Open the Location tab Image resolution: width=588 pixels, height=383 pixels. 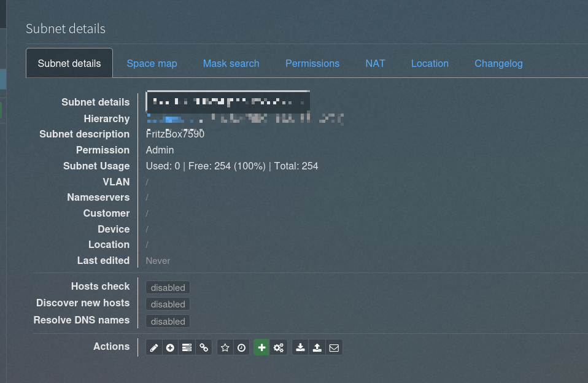[x=430, y=63]
